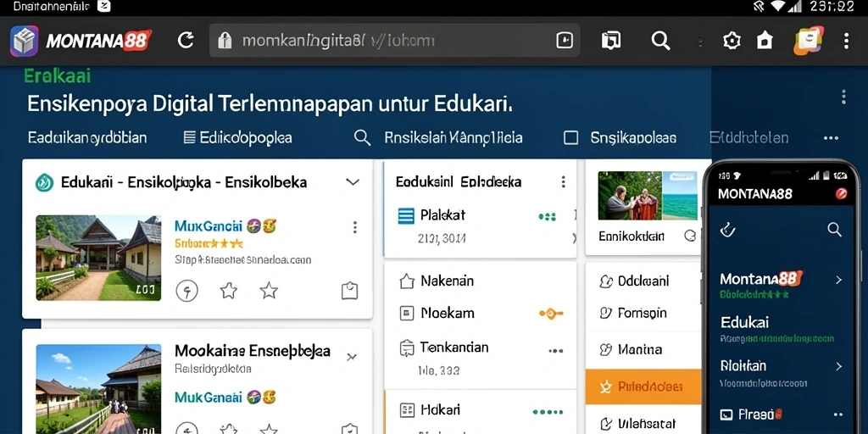Click the reload icon in browser toolbar
The image size is (868, 434).
point(186,41)
